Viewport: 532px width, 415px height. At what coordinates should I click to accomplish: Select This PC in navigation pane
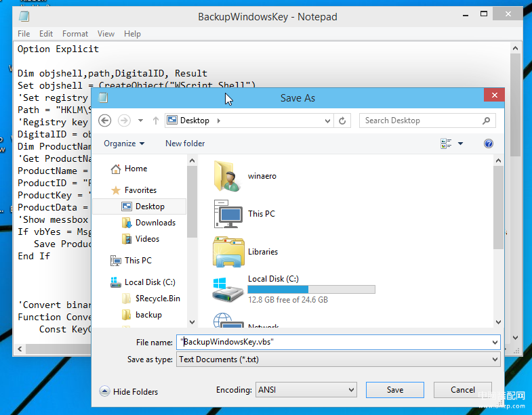[131, 261]
